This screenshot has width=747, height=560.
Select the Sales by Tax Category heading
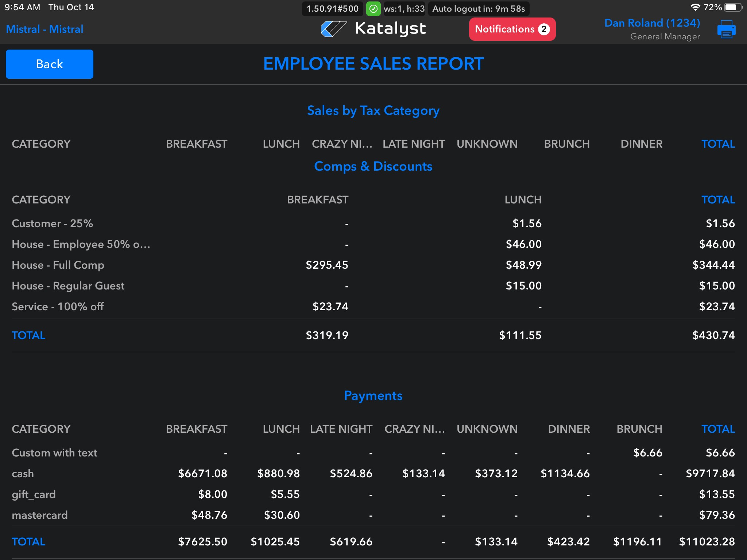click(373, 110)
